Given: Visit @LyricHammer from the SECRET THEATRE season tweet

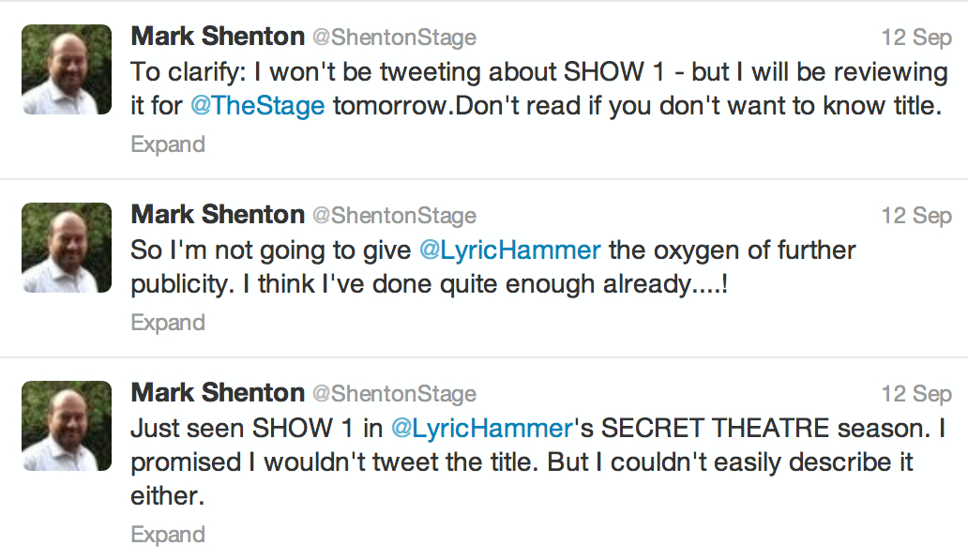Looking at the screenshot, I should tap(481, 429).
